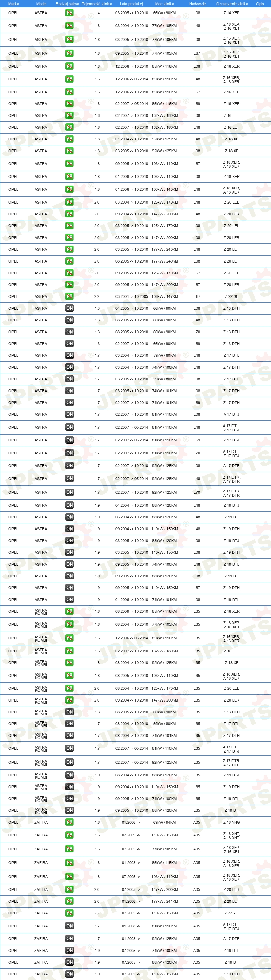Screen dimensions: 271x980
Task: Select the power value '177kW / 241KM'
Action: 164,901
